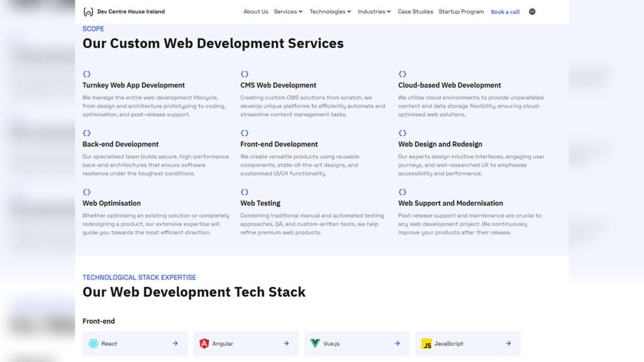The width and height of the screenshot is (644, 362).
Task: Click the Back-end Development heading
Action: click(x=120, y=144)
